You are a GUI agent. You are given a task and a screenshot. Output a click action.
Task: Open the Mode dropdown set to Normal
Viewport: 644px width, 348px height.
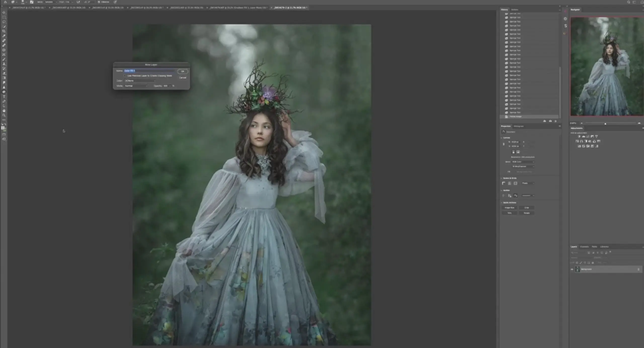[x=136, y=86]
